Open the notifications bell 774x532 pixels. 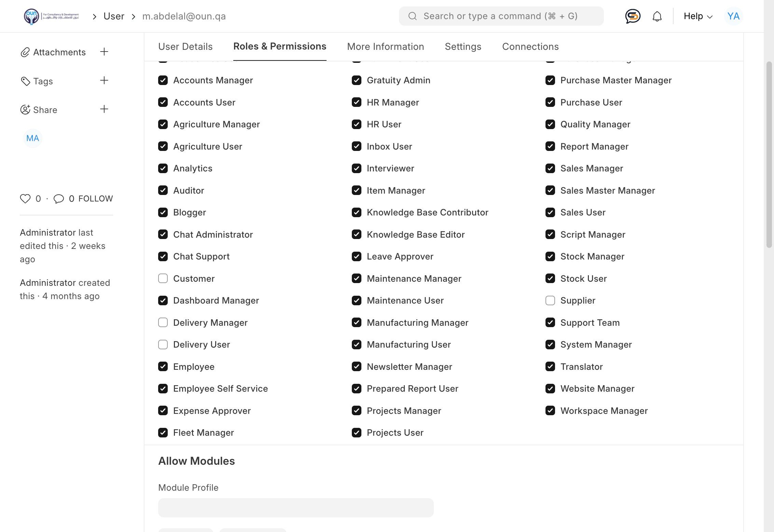click(657, 16)
